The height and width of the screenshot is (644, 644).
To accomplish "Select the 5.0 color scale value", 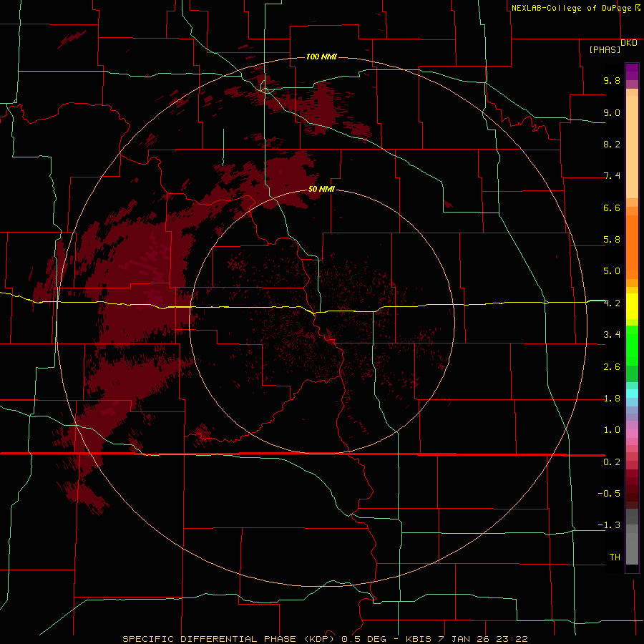I will click(612, 271).
